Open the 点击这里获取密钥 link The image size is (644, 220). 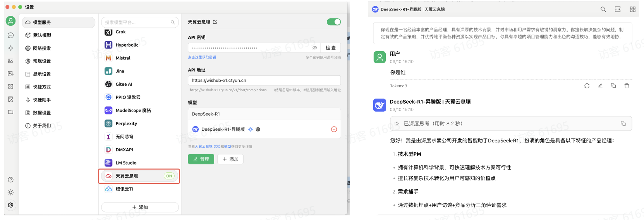point(202,57)
